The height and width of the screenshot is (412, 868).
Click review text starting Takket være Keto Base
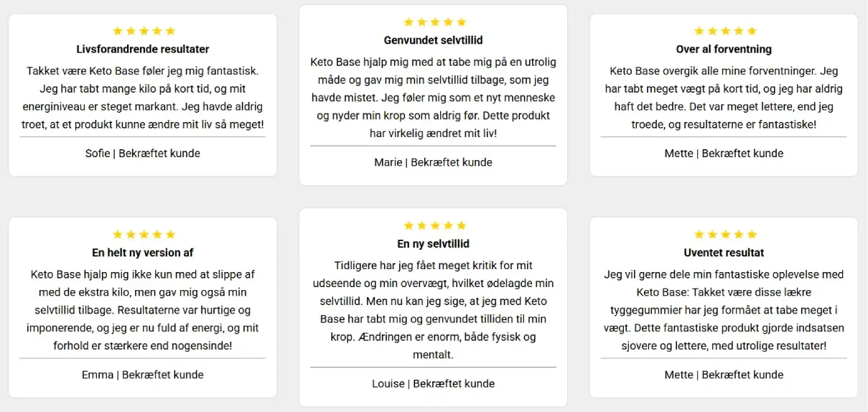(x=143, y=98)
